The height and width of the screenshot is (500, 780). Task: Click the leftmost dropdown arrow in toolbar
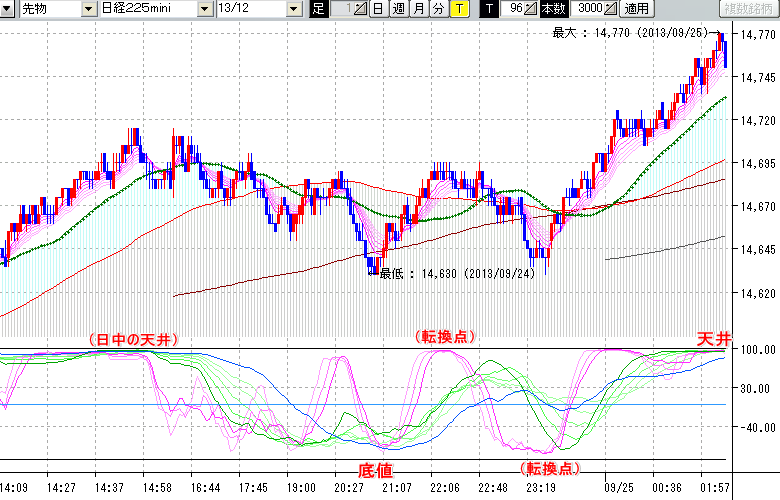click(x=8, y=9)
